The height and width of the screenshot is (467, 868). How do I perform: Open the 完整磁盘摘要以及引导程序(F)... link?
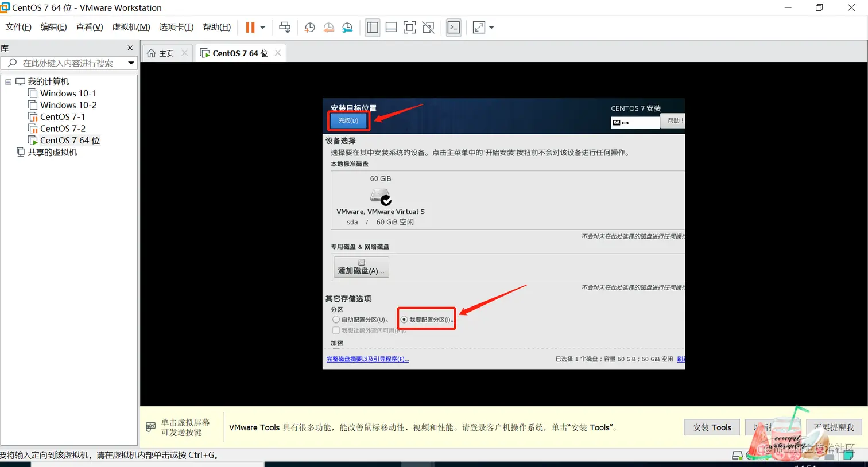(x=367, y=359)
